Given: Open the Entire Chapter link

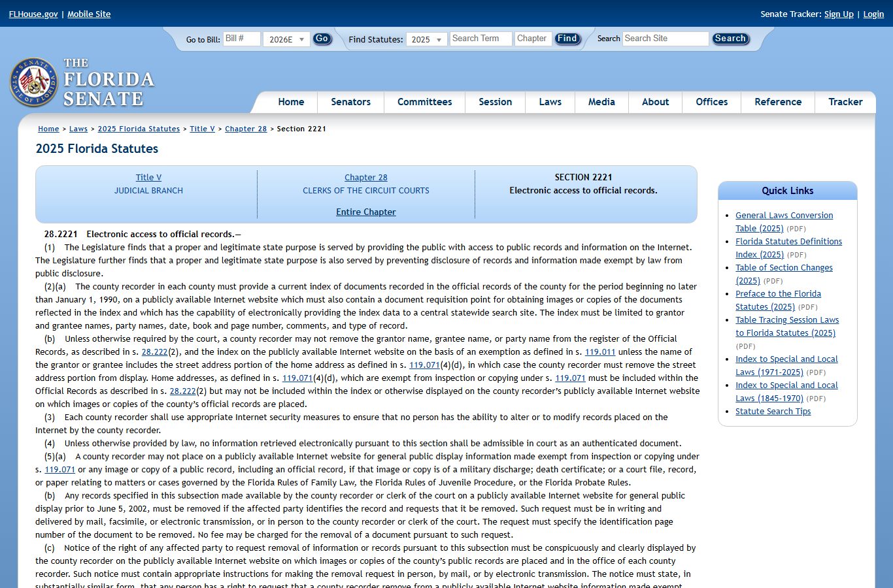Looking at the screenshot, I should point(366,212).
